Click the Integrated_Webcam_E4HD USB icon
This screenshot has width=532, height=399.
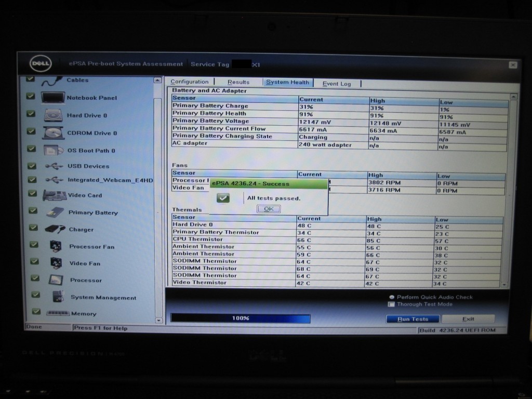[x=55, y=180]
